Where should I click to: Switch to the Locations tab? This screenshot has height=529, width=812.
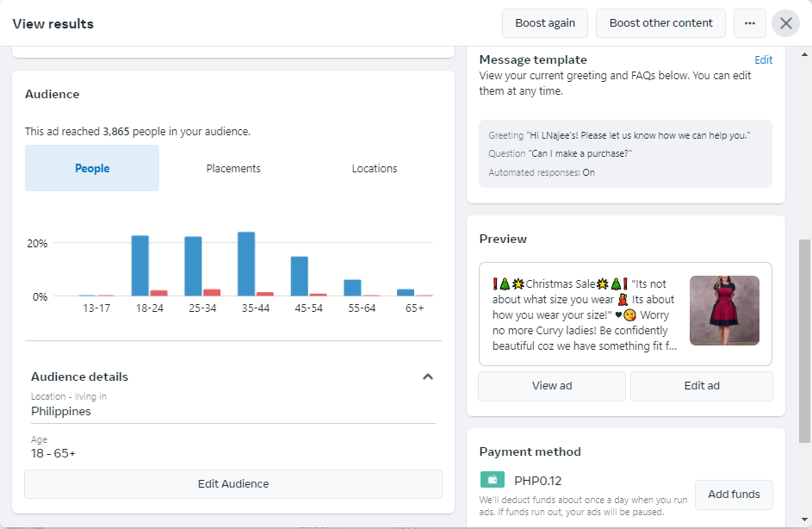coord(375,168)
